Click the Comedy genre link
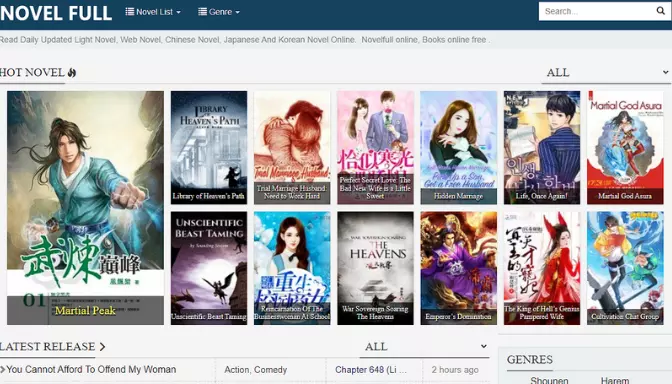The height and width of the screenshot is (384, 672). (x=270, y=370)
